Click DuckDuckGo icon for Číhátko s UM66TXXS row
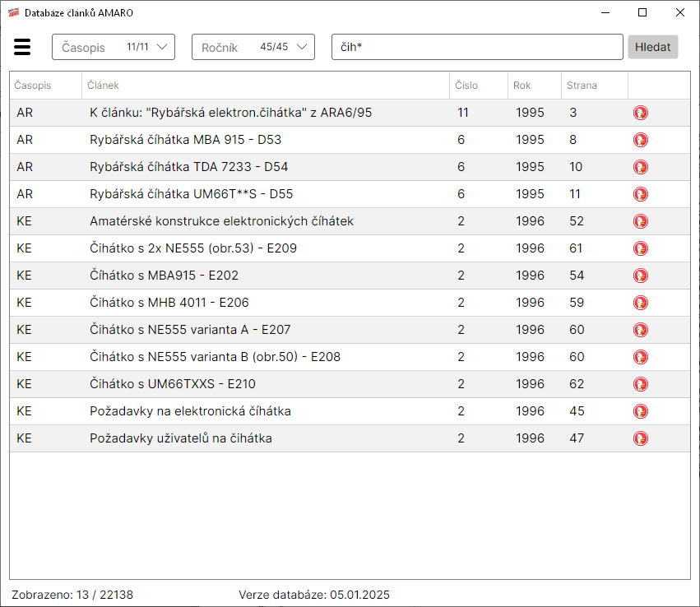Screen dimensions: 700x607 coord(640,384)
